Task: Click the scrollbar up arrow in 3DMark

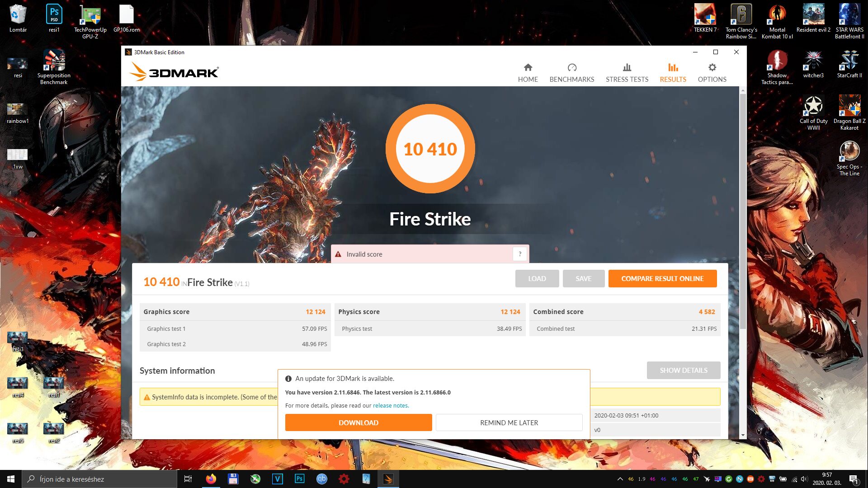Action: [x=743, y=90]
